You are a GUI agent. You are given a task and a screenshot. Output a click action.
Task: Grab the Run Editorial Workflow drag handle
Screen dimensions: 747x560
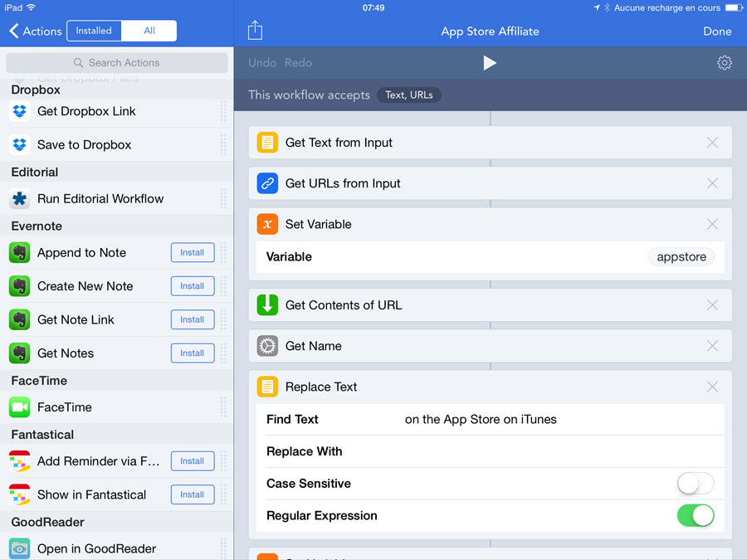[223, 198]
